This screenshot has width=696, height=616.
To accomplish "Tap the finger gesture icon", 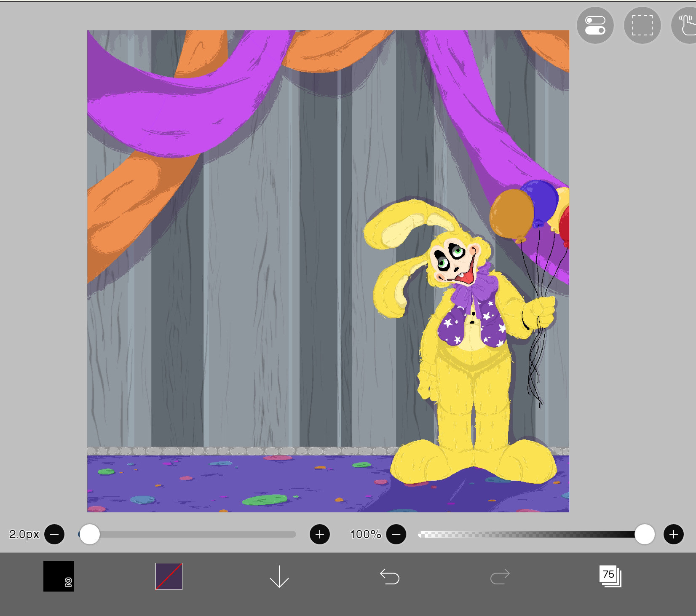I will 686,25.
